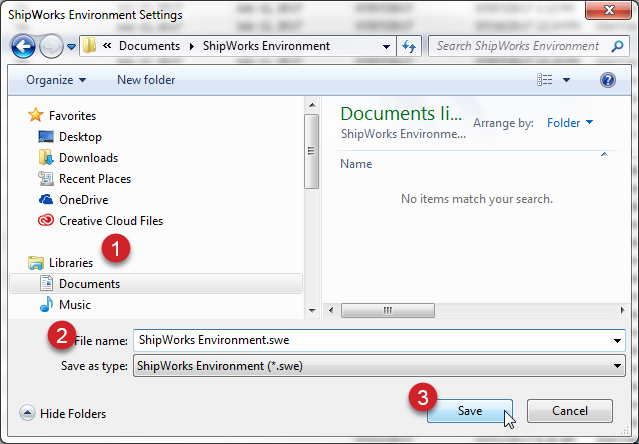Open the view options dropdown arrow
Screen dimensions: 639x444
566,80
